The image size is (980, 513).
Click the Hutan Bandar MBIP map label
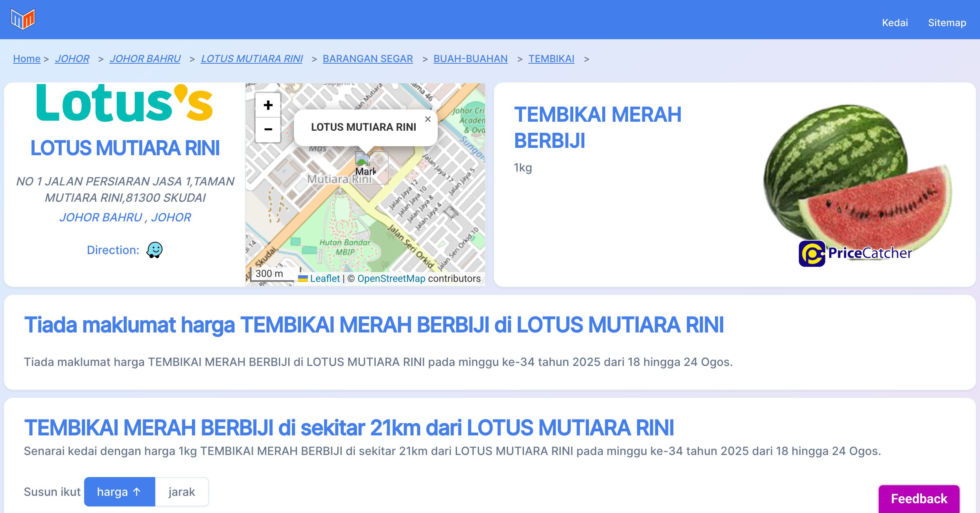coord(345,247)
